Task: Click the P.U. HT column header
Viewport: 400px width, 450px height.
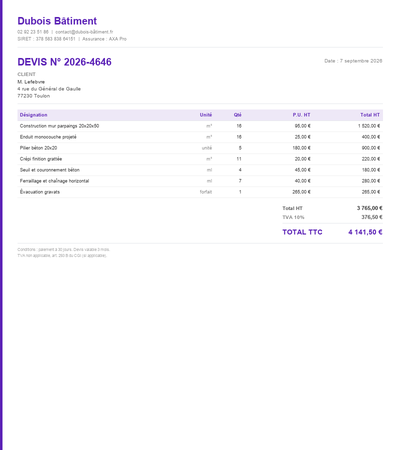Action: 301,115
